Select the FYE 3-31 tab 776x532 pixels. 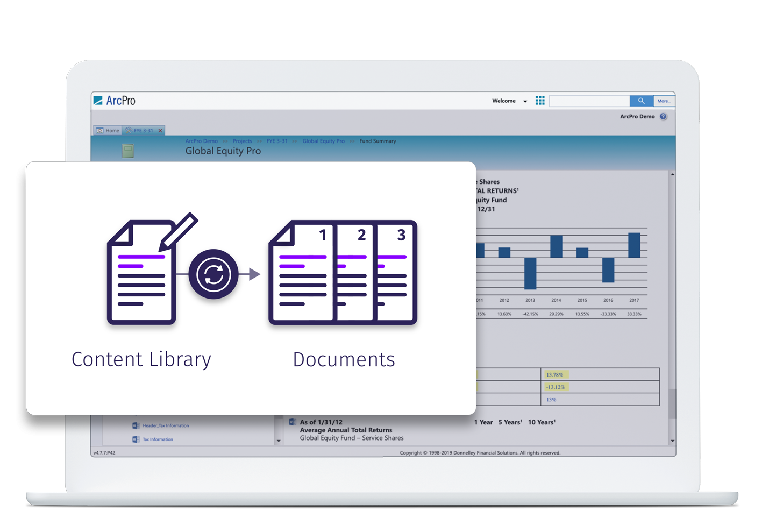tap(141, 130)
